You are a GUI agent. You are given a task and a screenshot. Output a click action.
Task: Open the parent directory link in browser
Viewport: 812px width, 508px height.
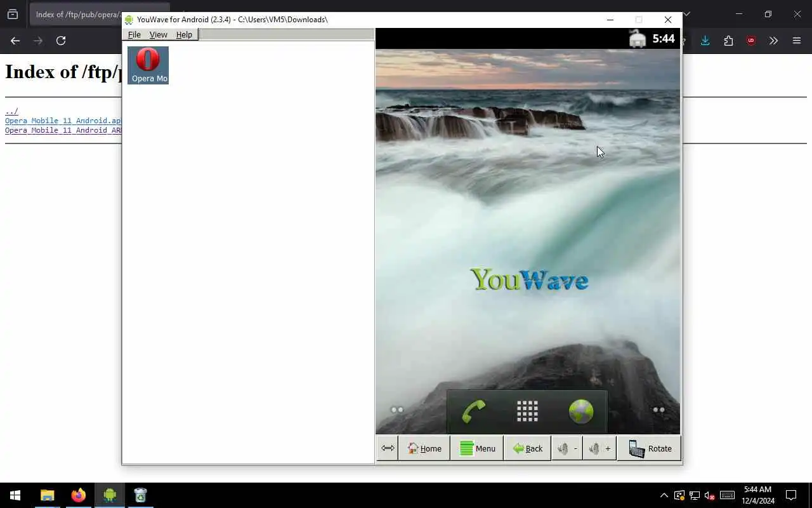(x=11, y=111)
